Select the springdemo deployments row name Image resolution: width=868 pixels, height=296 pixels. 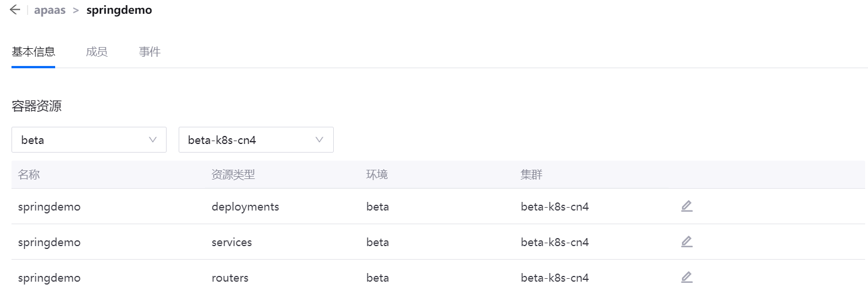tap(49, 207)
